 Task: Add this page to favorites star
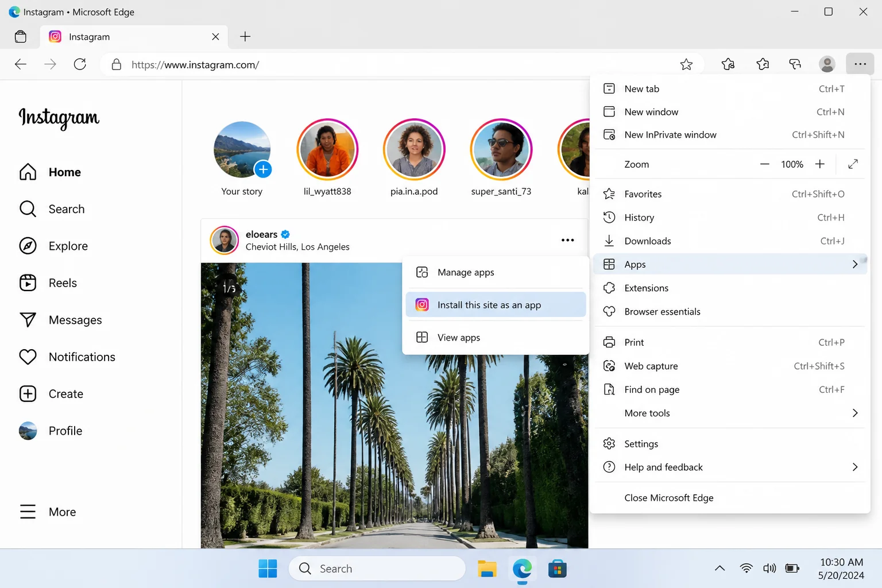[x=686, y=64]
